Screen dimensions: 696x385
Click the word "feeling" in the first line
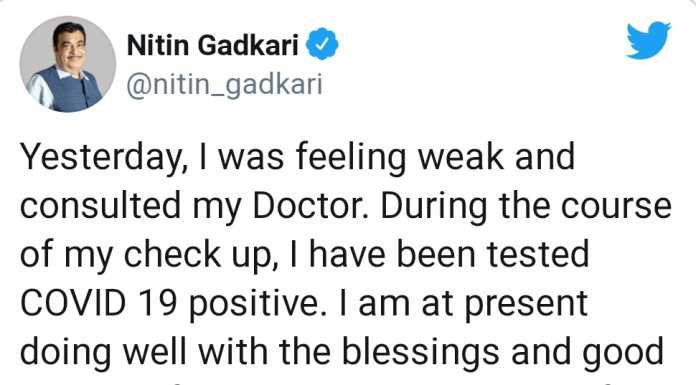tap(350, 159)
